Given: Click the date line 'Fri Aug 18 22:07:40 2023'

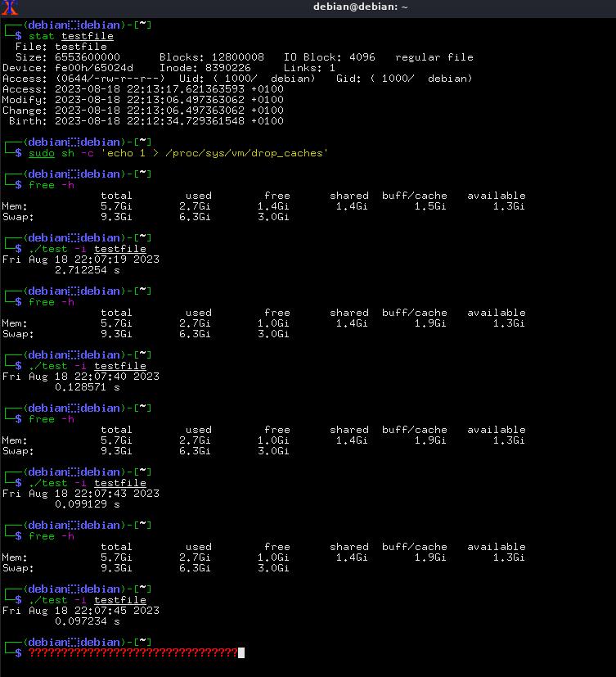Looking at the screenshot, I should (81, 377).
